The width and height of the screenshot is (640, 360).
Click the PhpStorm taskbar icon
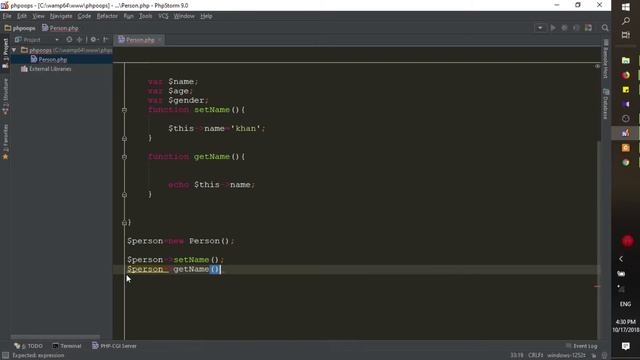point(626,133)
